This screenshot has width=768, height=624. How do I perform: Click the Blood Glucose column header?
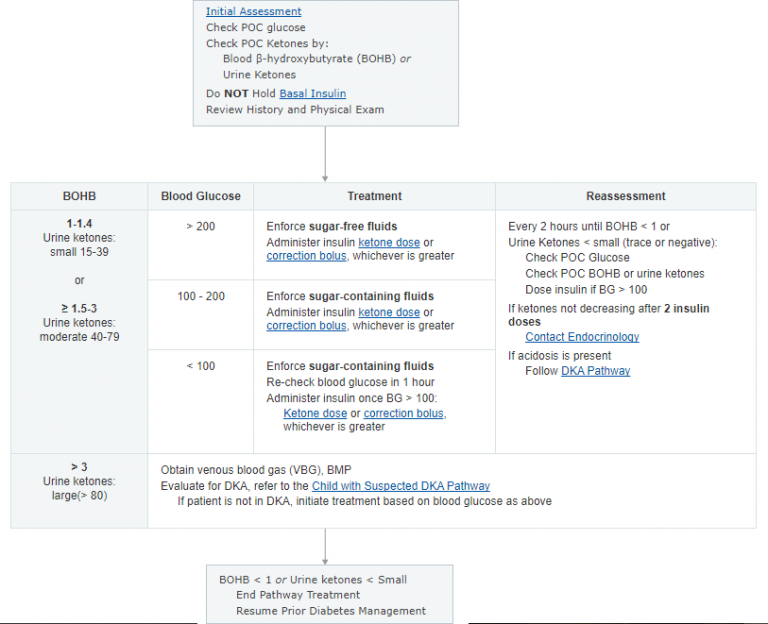200,196
